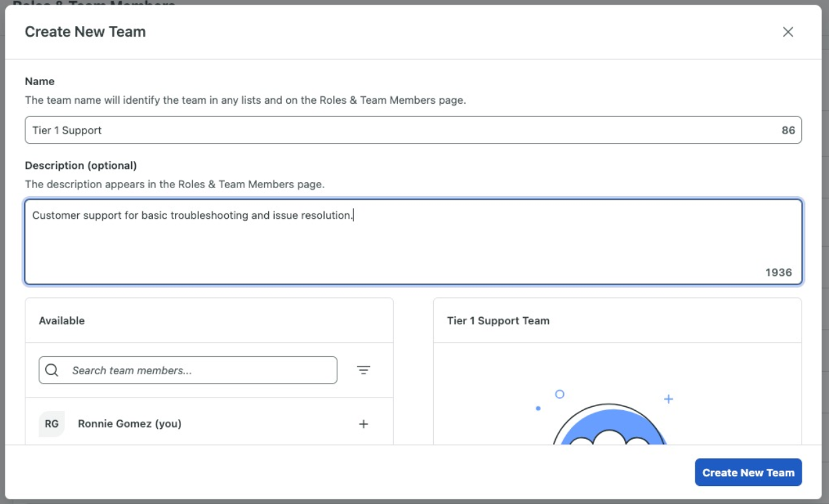Select the Ronnie Gomez (you) name
The height and width of the screenshot is (504, 829).
click(130, 424)
